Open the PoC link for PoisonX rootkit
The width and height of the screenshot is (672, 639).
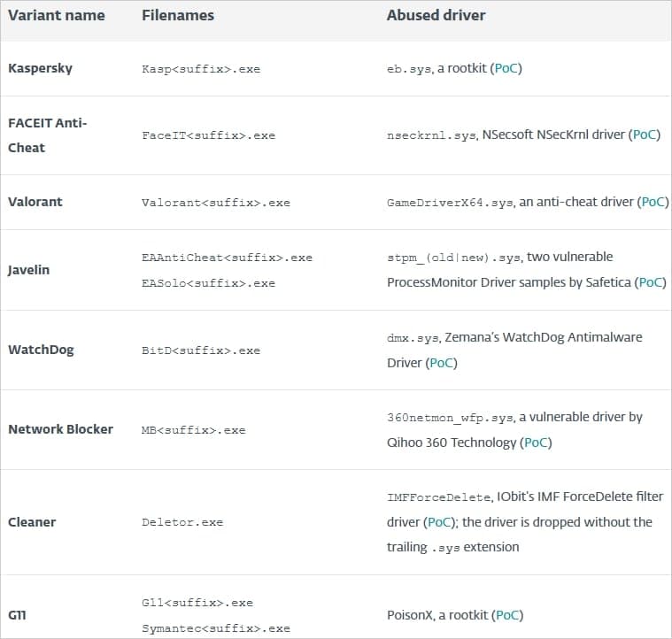pyautogui.click(x=507, y=615)
